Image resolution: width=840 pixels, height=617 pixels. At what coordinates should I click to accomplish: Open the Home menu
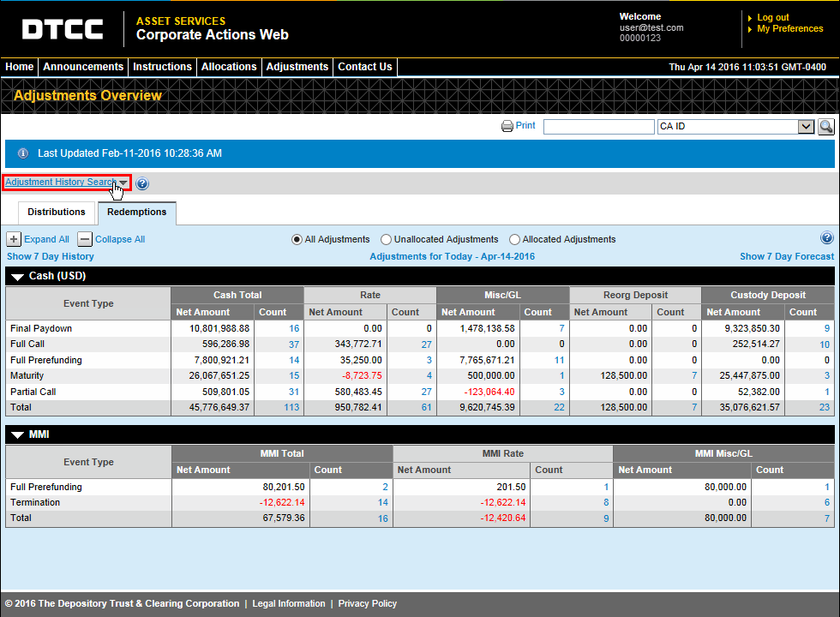click(x=19, y=67)
